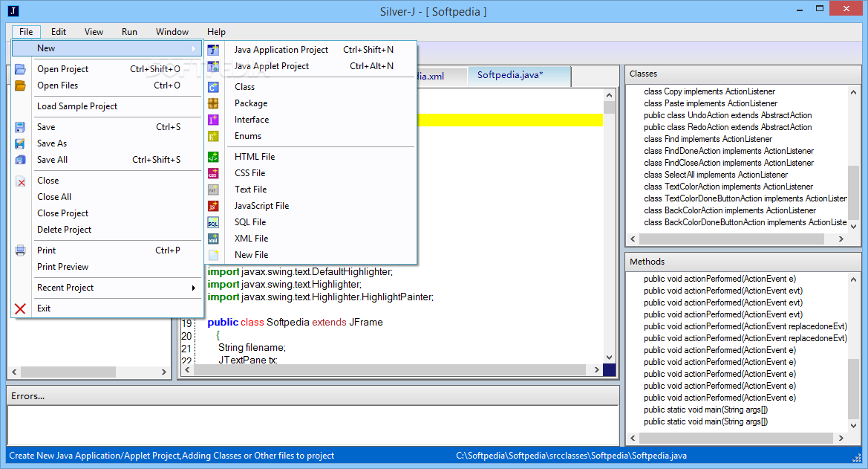The height and width of the screenshot is (469, 868).
Task: Select 'class BackColorAction implements ActionListener' row
Action: pyautogui.click(x=730, y=210)
